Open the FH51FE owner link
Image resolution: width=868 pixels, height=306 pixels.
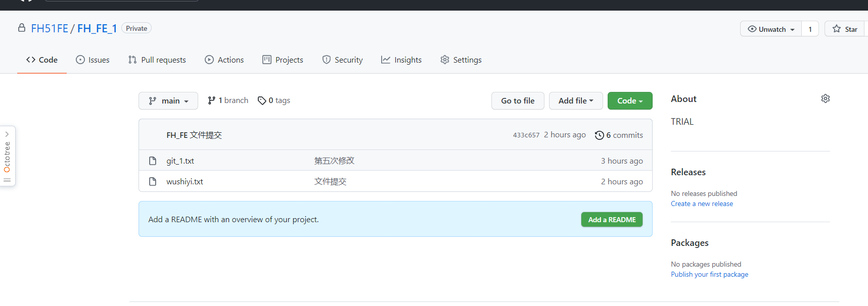50,28
